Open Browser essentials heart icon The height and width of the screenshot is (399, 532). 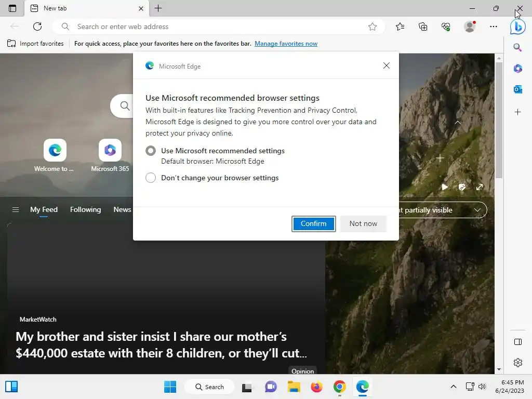click(x=446, y=26)
